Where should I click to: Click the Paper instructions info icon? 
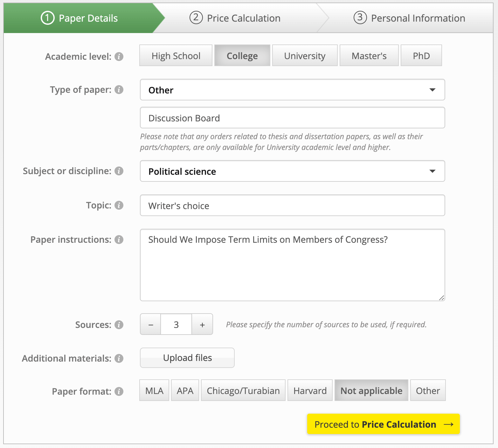click(x=119, y=240)
